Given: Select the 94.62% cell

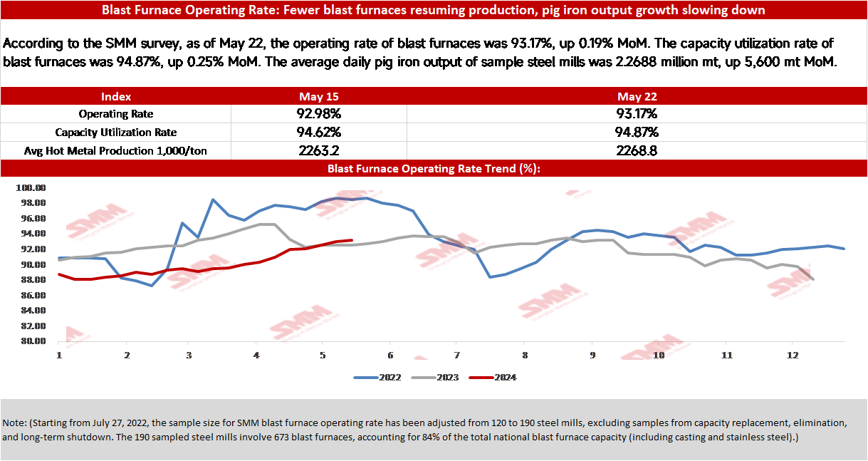Looking at the screenshot, I should tap(319, 132).
